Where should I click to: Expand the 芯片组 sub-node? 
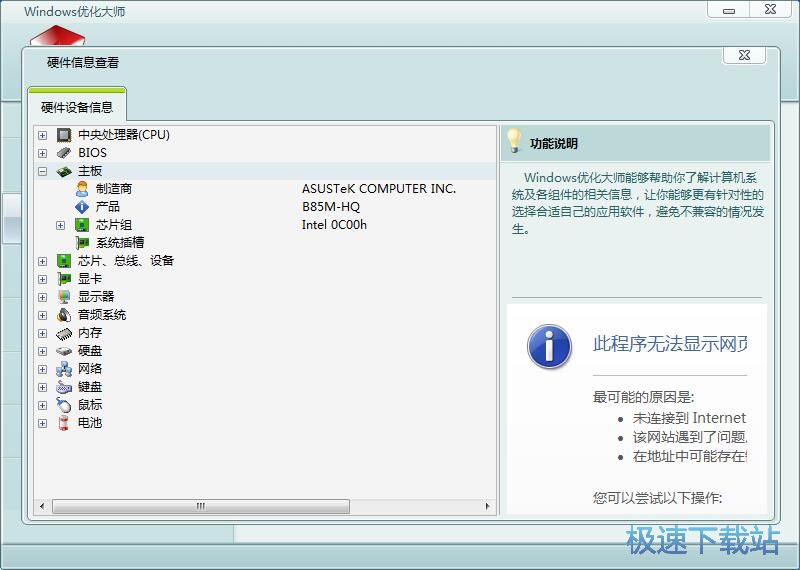click(60, 225)
